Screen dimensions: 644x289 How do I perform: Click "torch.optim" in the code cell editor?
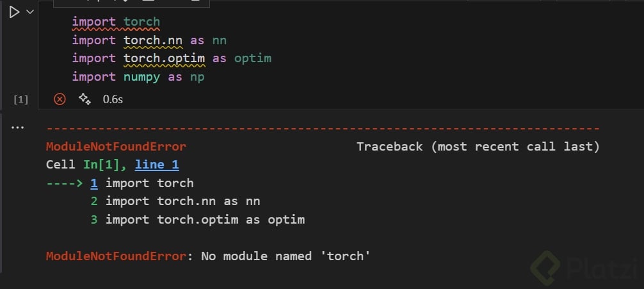[x=164, y=58]
